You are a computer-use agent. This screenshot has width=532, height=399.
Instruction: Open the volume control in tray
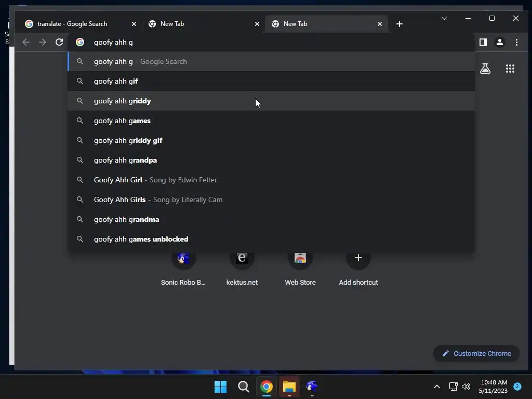point(466,387)
